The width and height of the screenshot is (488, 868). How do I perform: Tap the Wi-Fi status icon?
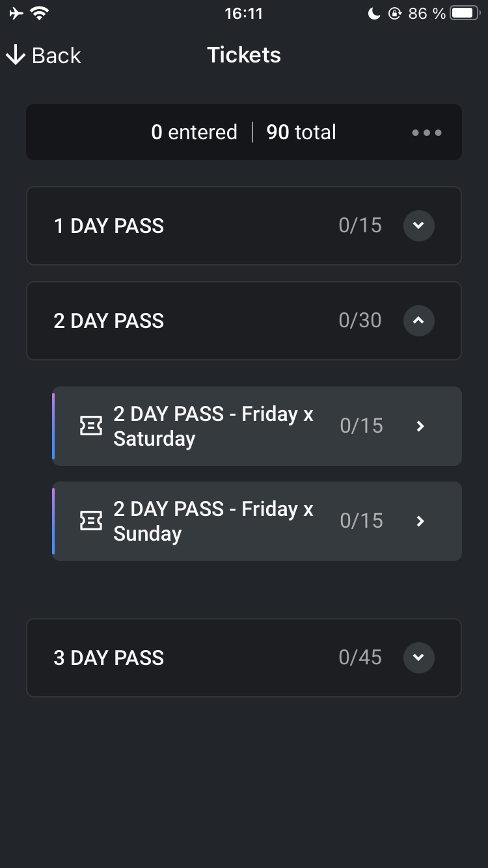(x=40, y=13)
